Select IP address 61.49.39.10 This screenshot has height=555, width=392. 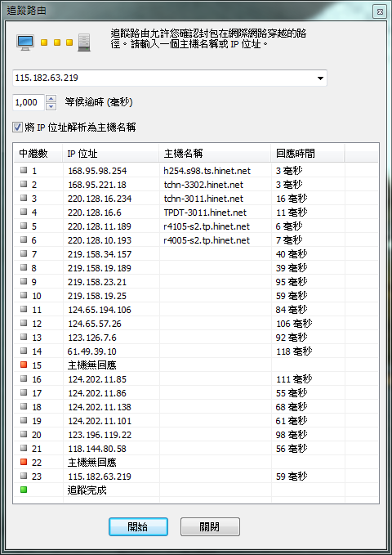tap(92, 351)
